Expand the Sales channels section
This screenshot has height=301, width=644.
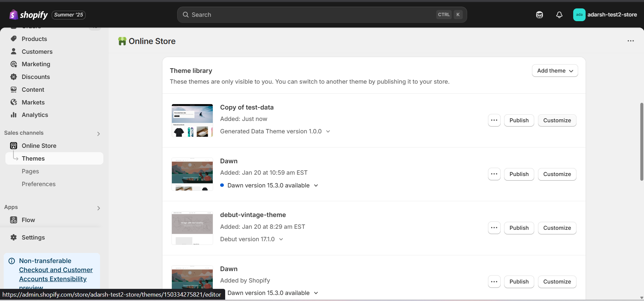[98, 134]
